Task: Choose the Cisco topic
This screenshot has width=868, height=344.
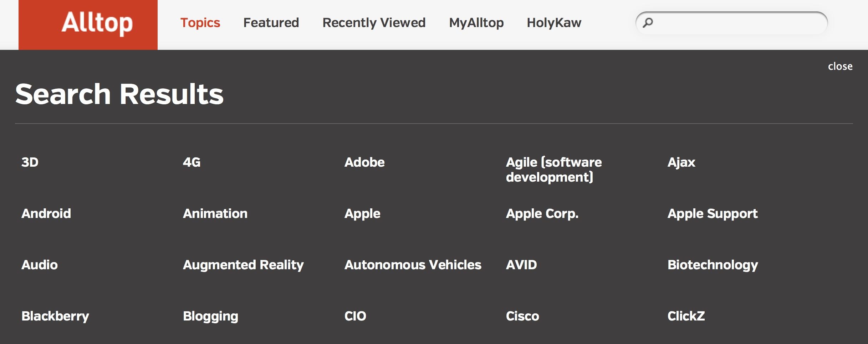Action: click(x=522, y=316)
